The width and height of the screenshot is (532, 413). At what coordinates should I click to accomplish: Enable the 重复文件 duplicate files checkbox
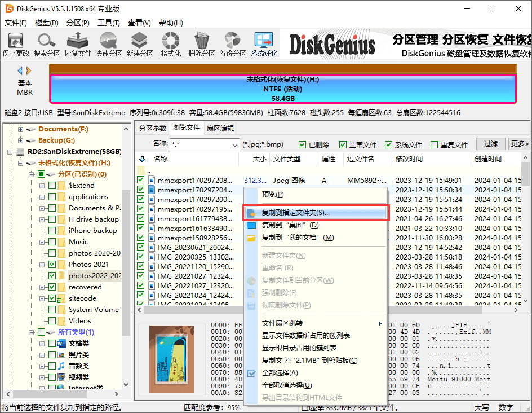434,145
